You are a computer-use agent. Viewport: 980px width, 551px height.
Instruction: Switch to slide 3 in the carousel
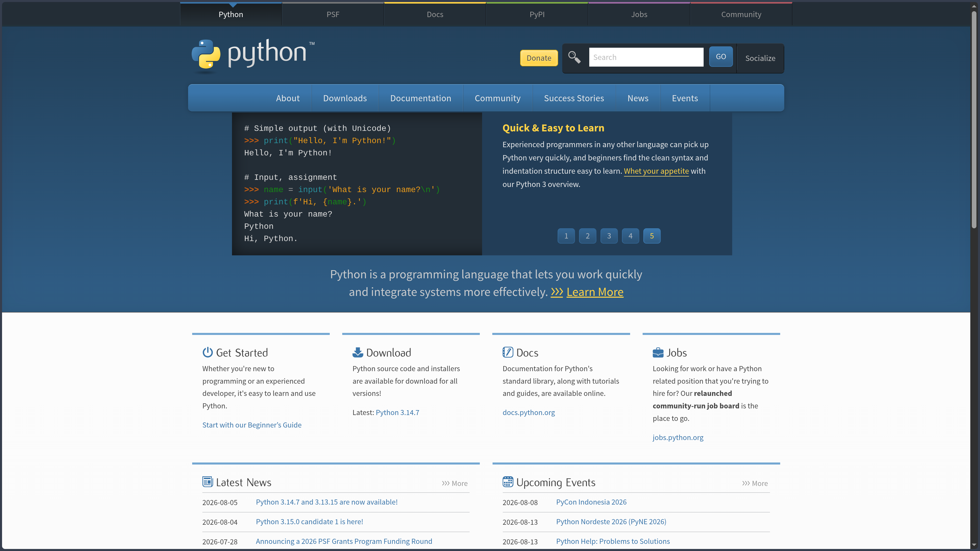coord(609,236)
